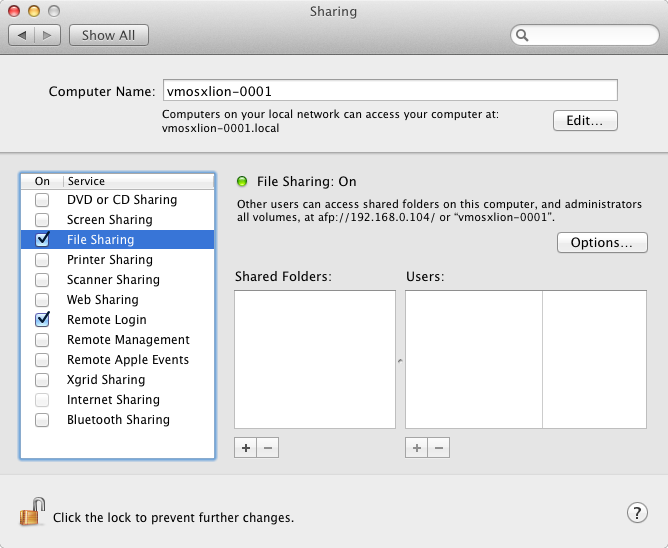Select Xgrid Sharing service row

coord(106,380)
